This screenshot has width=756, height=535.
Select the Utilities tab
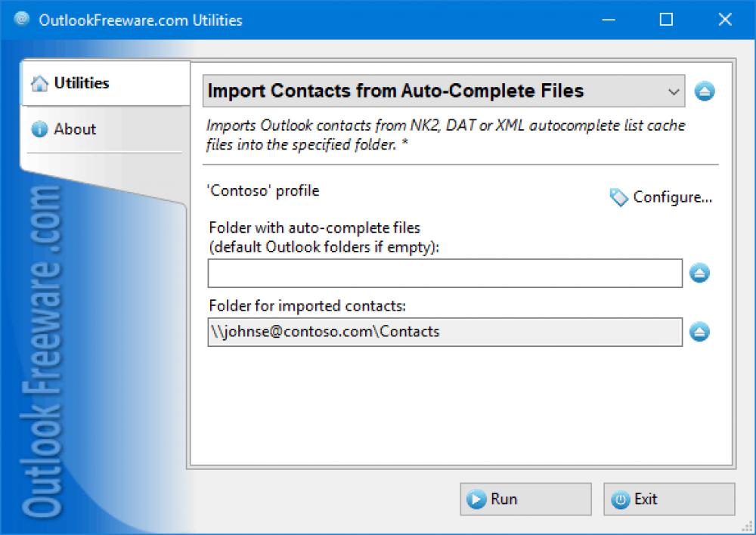click(x=80, y=83)
